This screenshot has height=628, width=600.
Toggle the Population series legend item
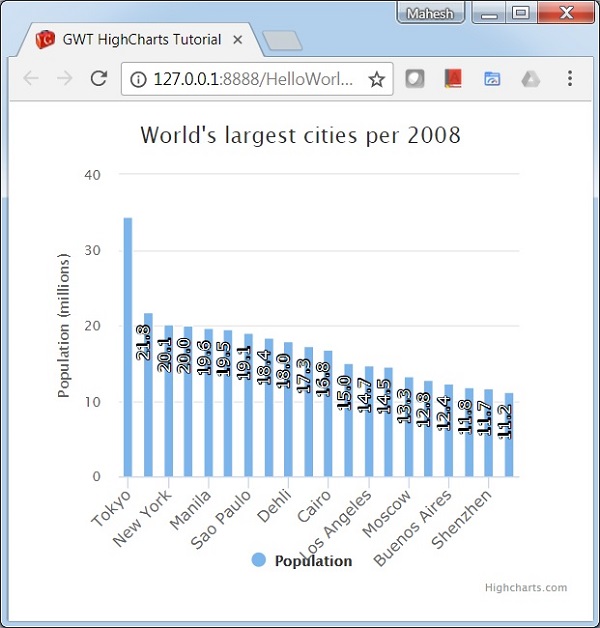coord(302,561)
